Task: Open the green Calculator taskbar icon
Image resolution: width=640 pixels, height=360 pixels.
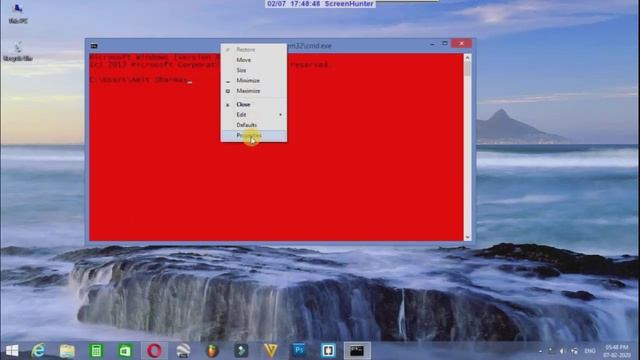Action: tap(96, 351)
